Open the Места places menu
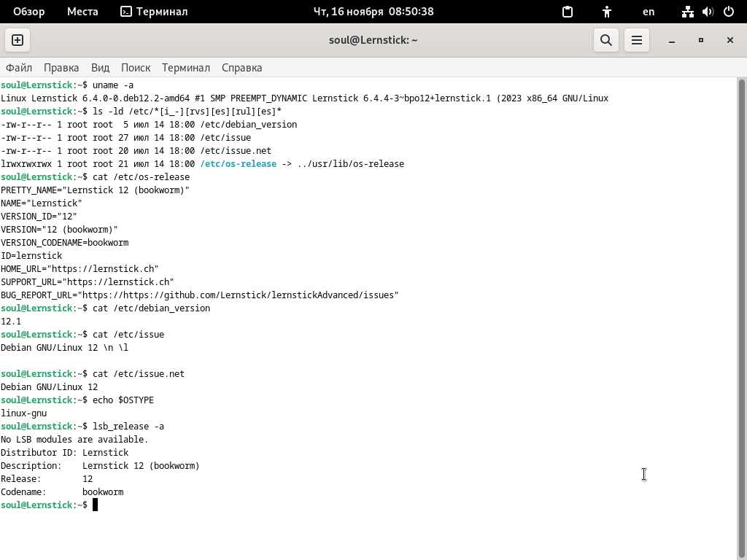747x560 pixels. click(82, 12)
